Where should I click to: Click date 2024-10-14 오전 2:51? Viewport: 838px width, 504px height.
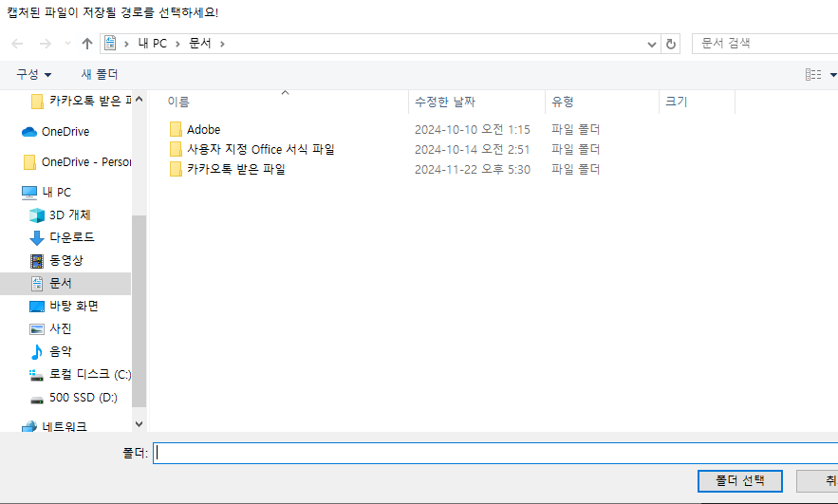(x=473, y=149)
